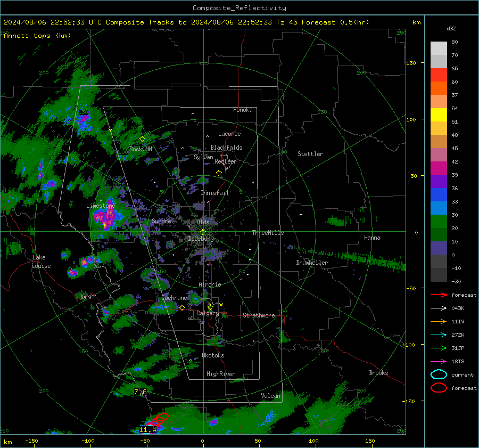
Task: Click the green 31JP arrow icon
Action: click(x=439, y=348)
